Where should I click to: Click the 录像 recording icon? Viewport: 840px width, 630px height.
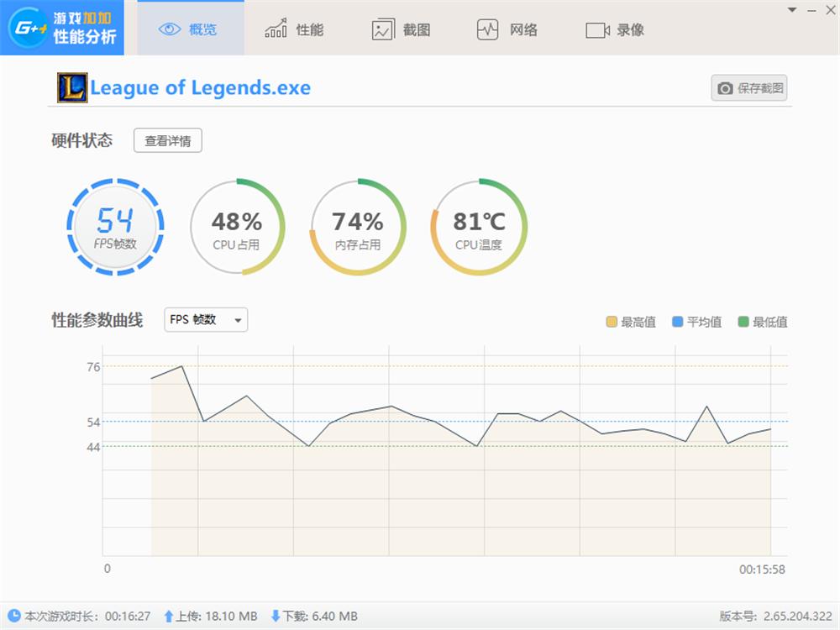coord(596,28)
